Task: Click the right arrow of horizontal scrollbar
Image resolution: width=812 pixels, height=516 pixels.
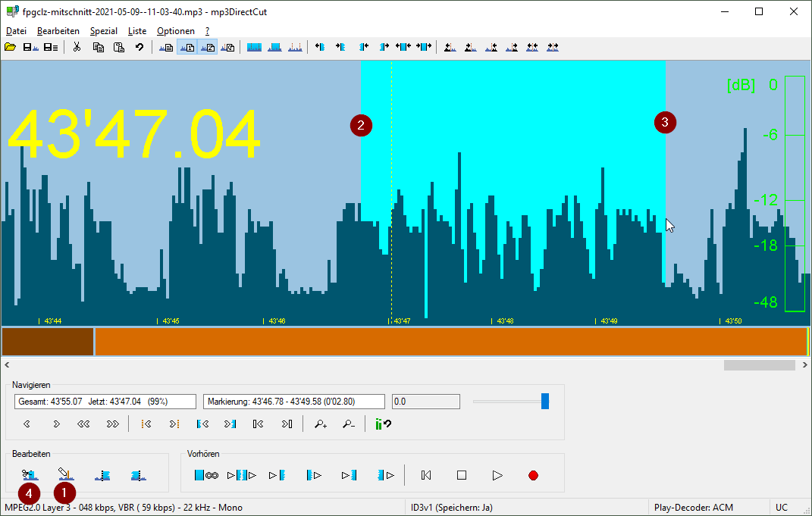Action: pyautogui.click(x=804, y=365)
